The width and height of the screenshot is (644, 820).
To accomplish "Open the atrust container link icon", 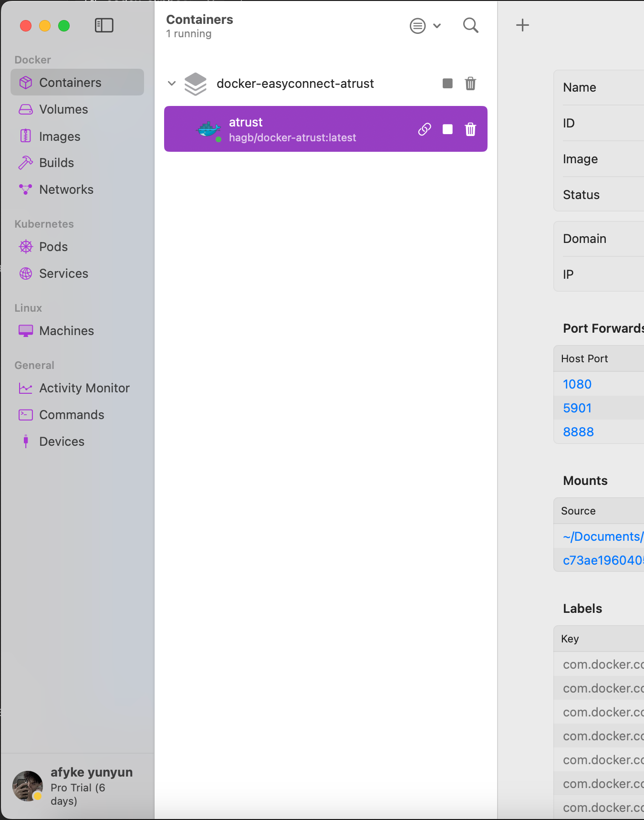I will [x=425, y=129].
